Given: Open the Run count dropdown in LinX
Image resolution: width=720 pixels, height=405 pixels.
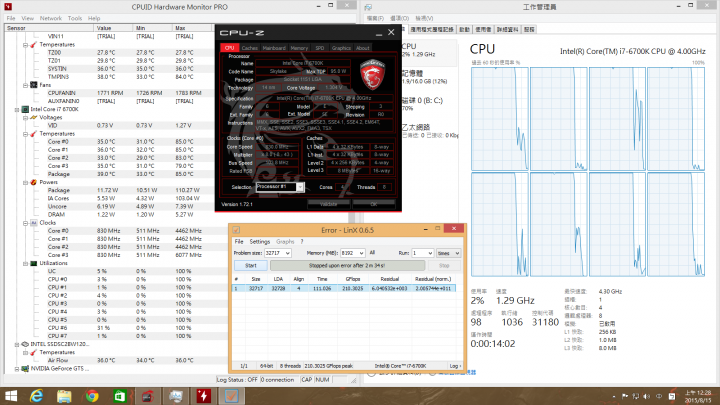Looking at the screenshot, I should click(x=430, y=253).
